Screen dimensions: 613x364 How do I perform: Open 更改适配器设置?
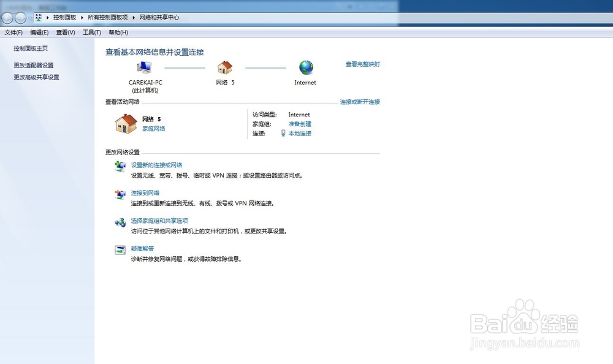(34, 66)
